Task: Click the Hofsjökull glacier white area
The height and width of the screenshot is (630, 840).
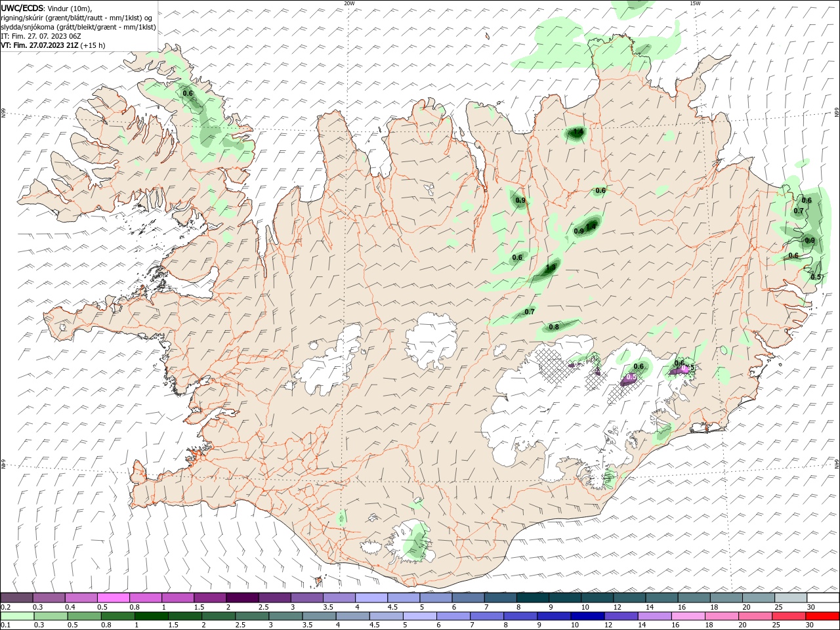Action: click(432, 341)
